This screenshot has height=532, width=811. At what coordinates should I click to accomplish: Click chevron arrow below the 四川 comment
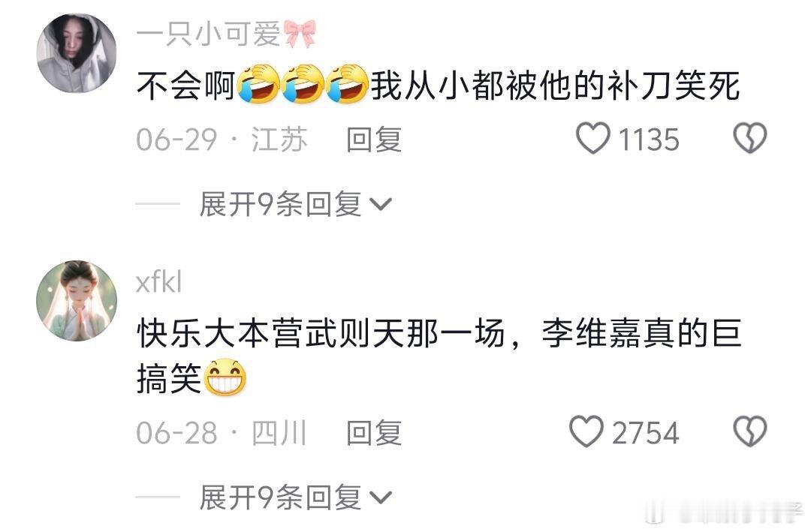(x=381, y=498)
